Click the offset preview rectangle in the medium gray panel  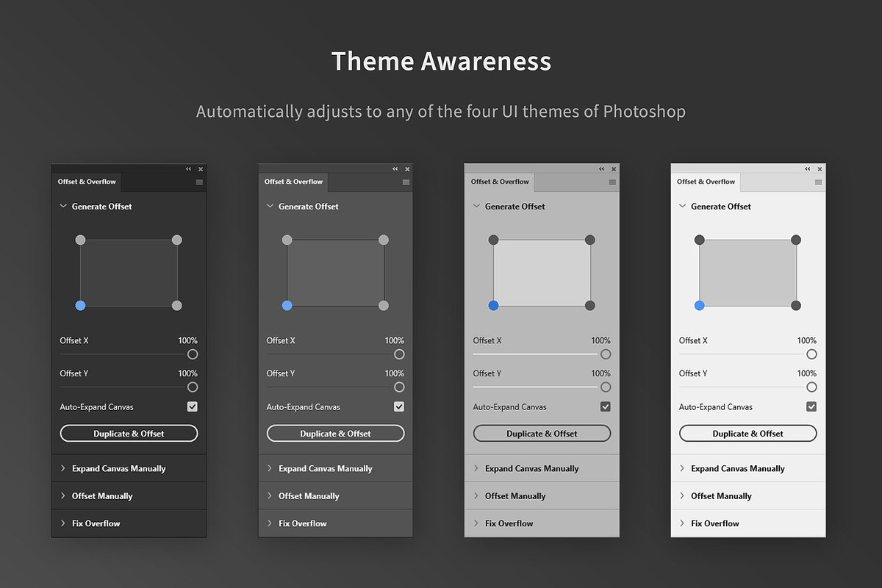click(542, 272)
